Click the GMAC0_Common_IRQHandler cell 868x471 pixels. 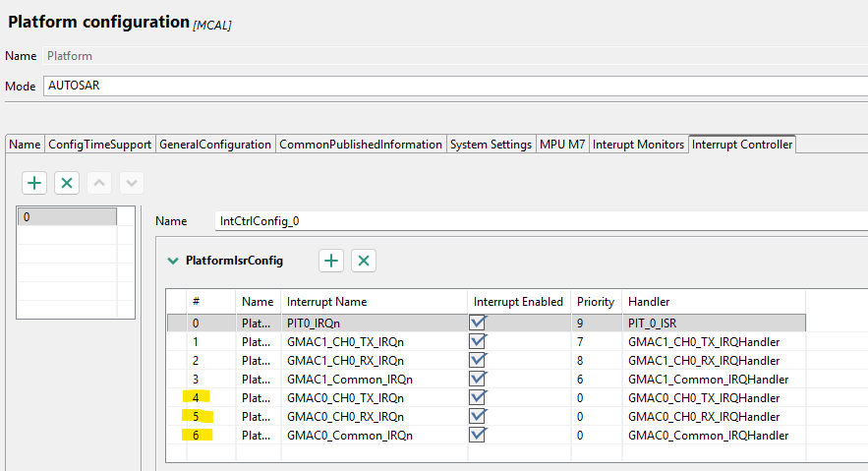coord(714,435)
